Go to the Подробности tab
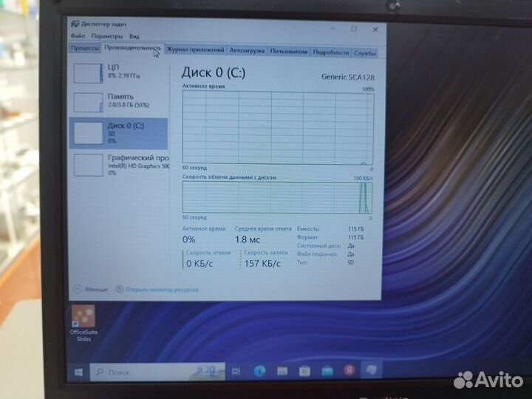Viewport: 532px width, 399px height. point(330,52)
